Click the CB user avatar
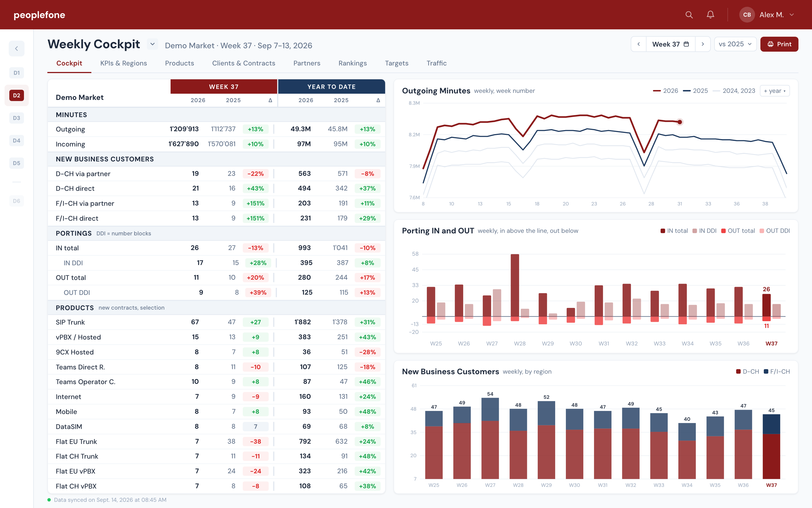Screen dimensions: 812x508 point(747,15)
